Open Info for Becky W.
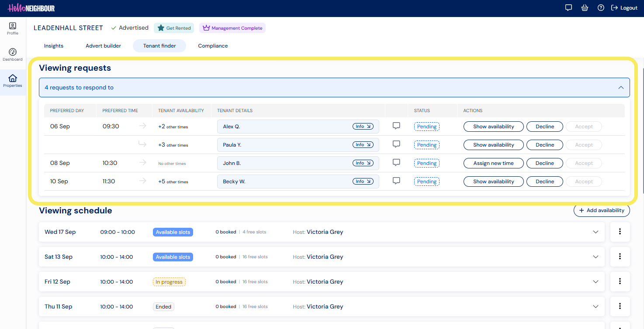644x329 pixels. tap(363, 182)
